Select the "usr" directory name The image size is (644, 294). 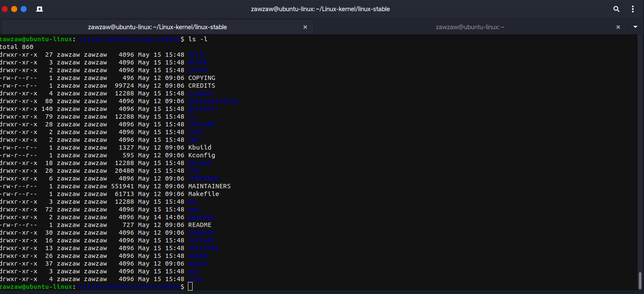[194, 271]
